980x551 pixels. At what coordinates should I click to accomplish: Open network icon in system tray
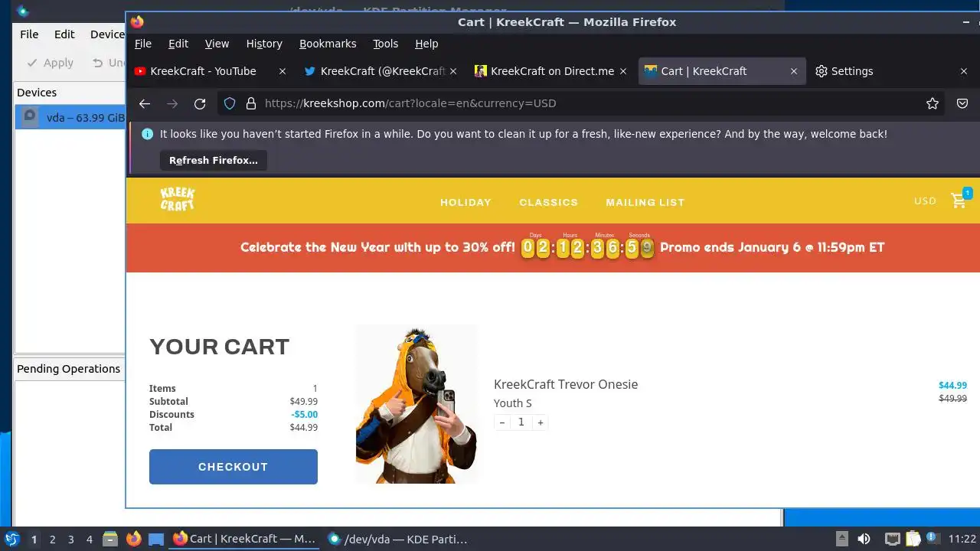892,539
